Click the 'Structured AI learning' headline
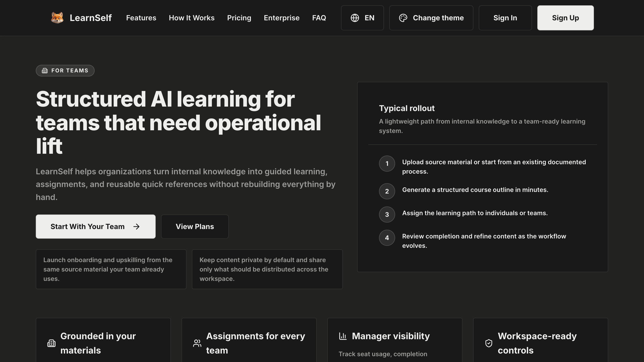 pos(178,123)
